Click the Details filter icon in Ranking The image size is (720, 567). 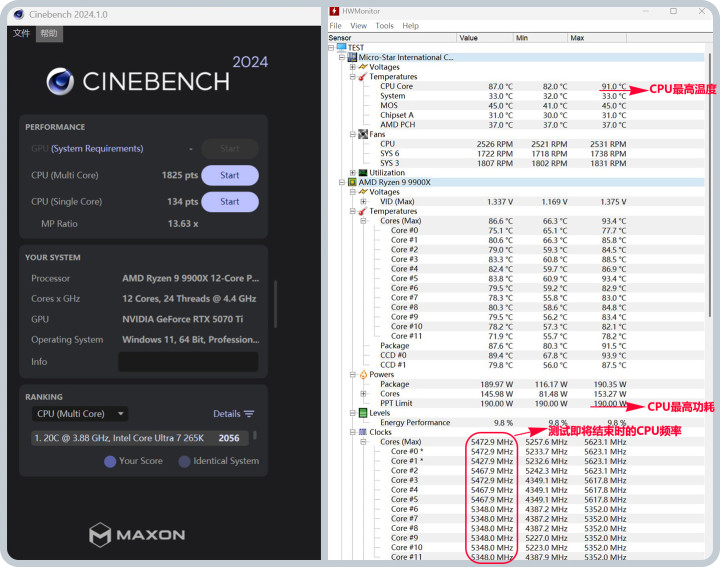pos(249,414)
